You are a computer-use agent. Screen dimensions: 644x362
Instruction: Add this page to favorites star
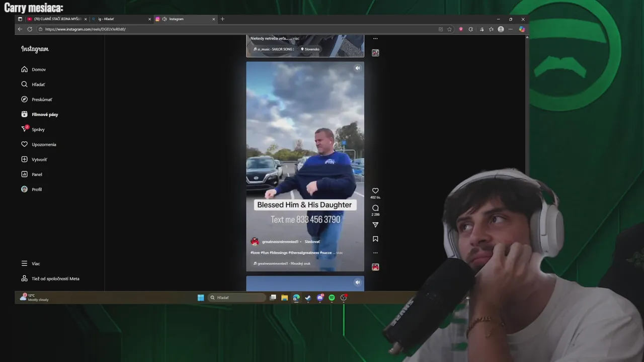click(449, 29)
